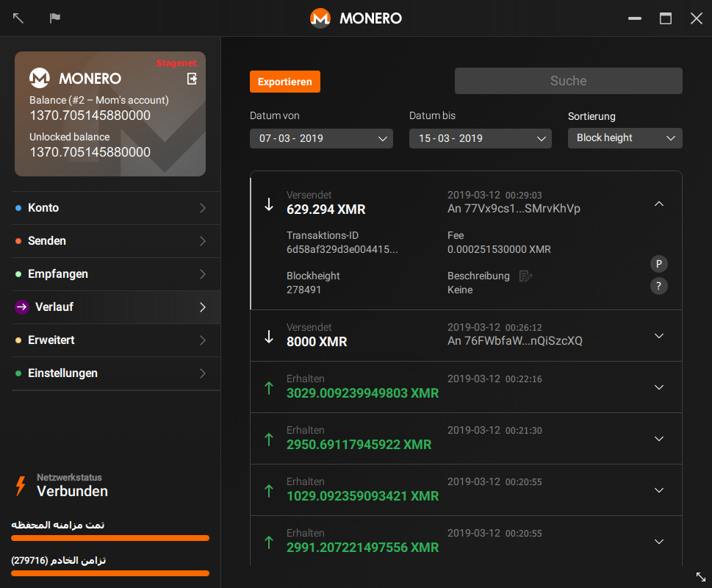Click recipient address 76FWbfaW...nQiSzcXQ
The width and height of the screenshot is (712, 588).
tap(523, 341)
